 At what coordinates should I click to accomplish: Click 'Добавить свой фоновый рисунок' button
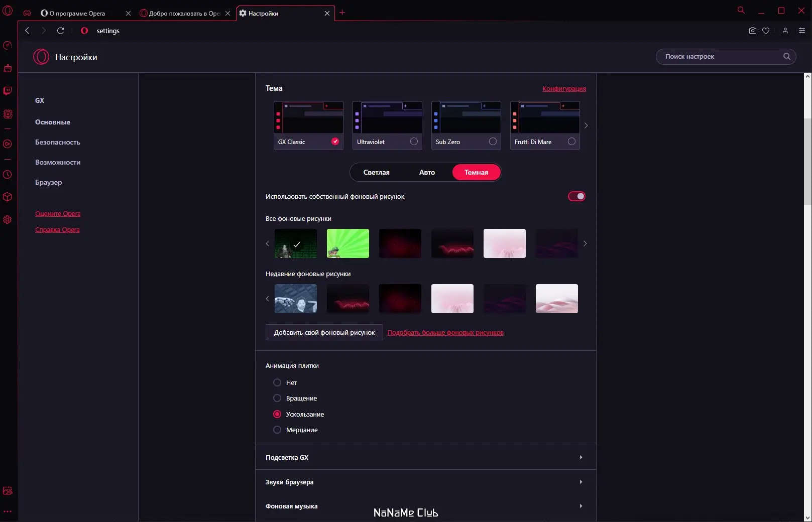pyautogui.click(x=324, y=332)
